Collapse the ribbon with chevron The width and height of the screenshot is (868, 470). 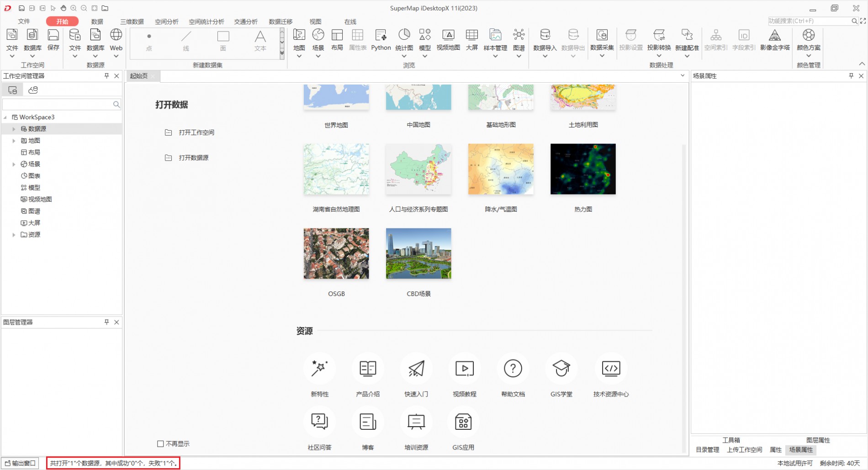pos(862,64)
